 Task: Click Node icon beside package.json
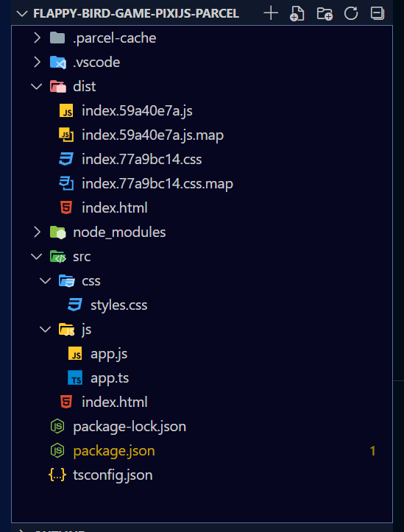pos(57,451)
